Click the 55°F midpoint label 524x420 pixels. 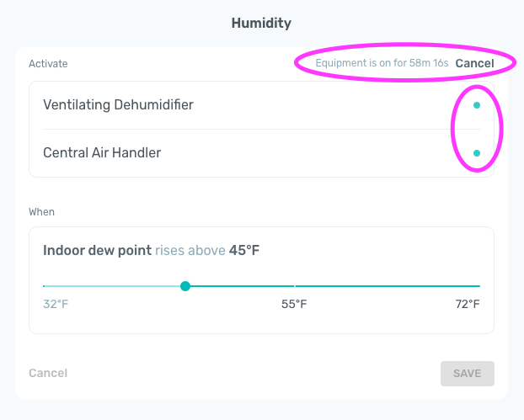[294, 304]
